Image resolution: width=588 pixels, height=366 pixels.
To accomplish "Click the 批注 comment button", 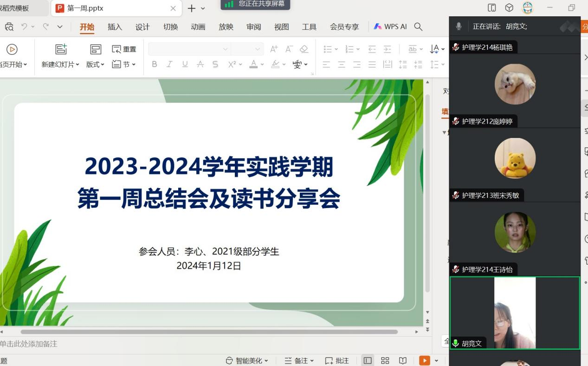I will click(337, 360).
